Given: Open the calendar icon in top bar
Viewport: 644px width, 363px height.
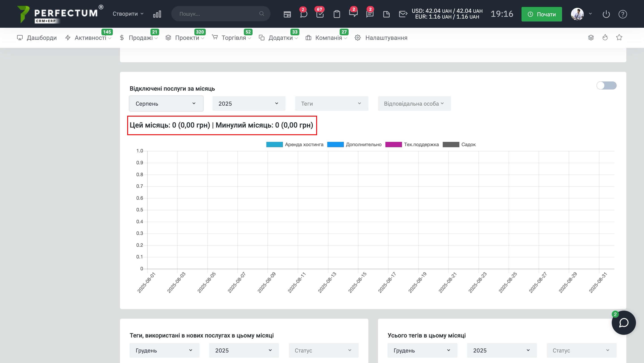Looking at the screenshot, I should coord(287,14).
